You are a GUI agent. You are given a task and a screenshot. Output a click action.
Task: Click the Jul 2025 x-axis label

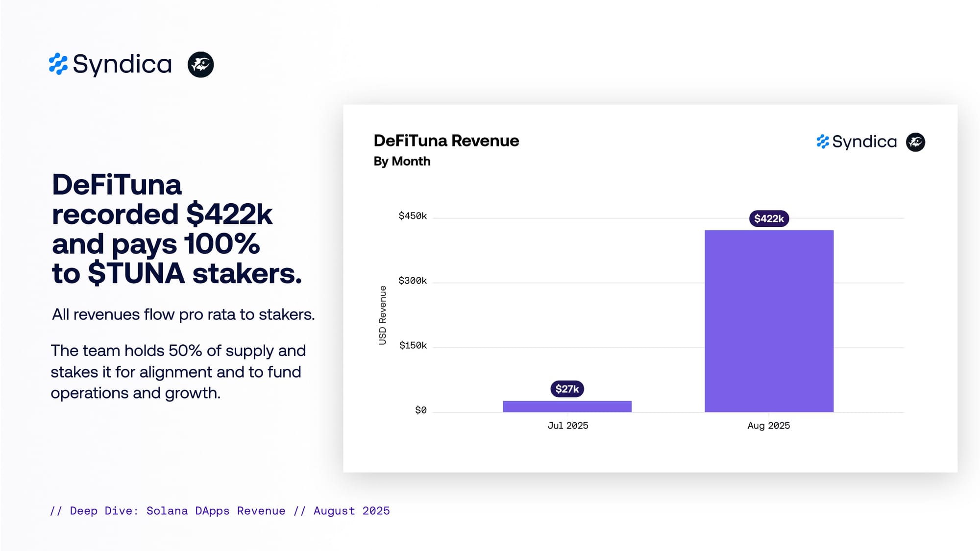coord(568,426)
